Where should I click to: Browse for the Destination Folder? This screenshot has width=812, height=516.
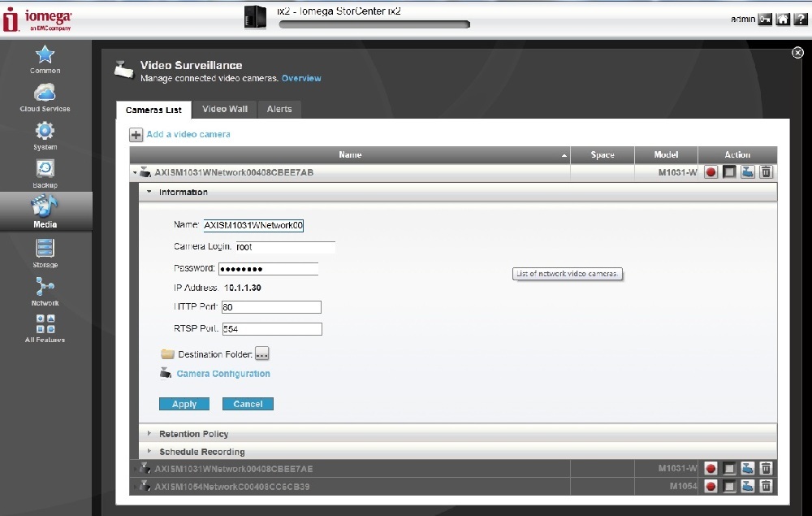point(262,354)
